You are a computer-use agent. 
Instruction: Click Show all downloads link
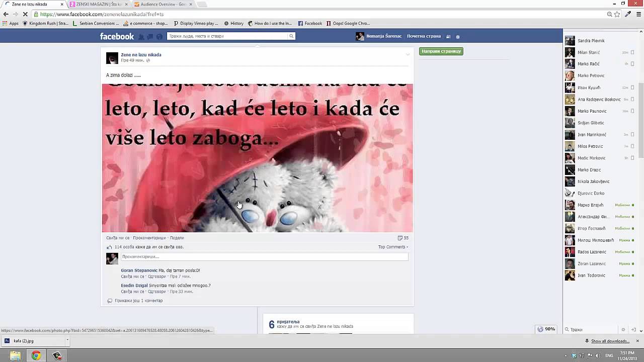[x=610, y=341]
